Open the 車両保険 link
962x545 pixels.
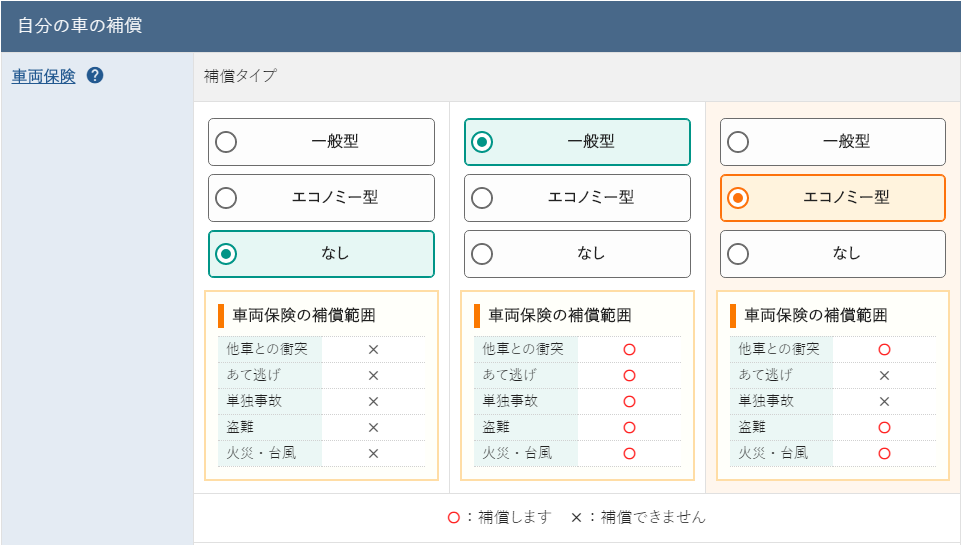coord(44,76)
